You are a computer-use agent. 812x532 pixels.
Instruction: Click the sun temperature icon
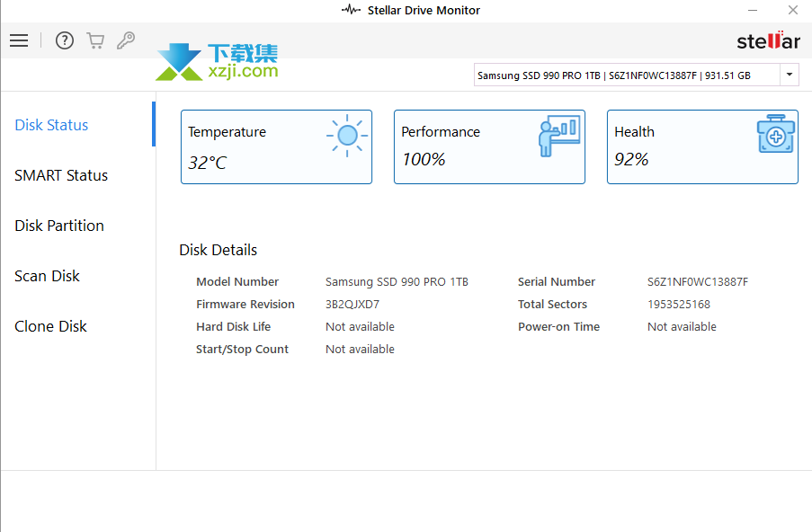pyautogui.click(x=347, y=137)
